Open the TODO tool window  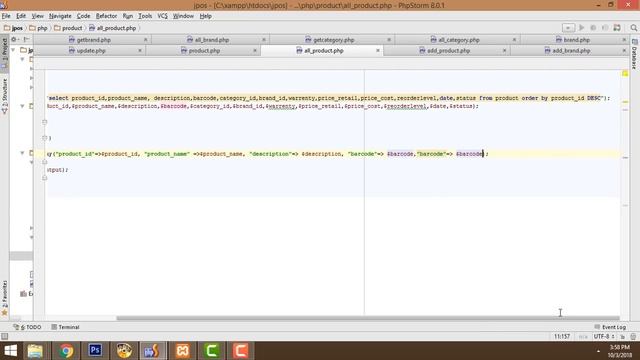point(27,327)
